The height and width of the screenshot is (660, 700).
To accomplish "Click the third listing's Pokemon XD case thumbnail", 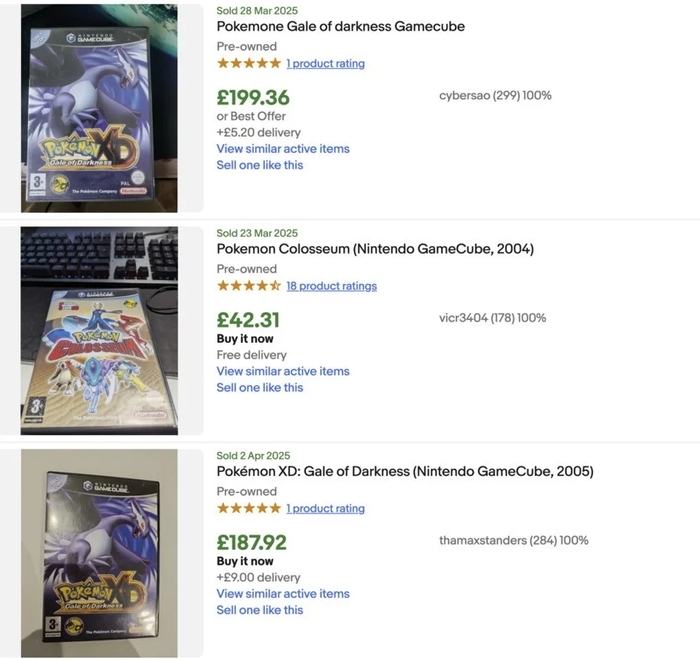I will point(99,552).
